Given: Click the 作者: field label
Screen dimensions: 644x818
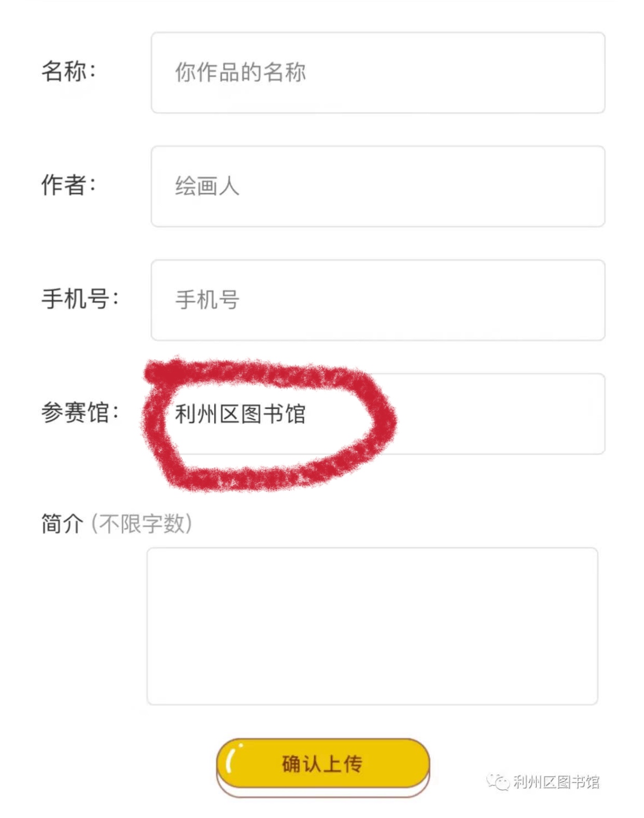Looking at the screenshot, I should (68, 185).
